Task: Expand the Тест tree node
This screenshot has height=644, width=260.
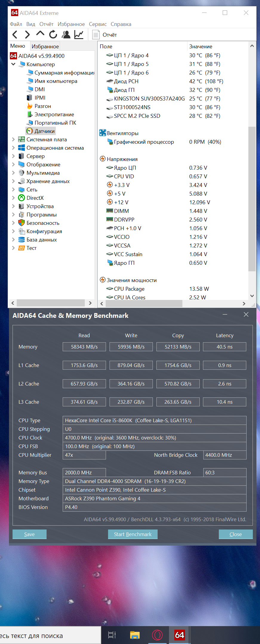Action: 13,248
